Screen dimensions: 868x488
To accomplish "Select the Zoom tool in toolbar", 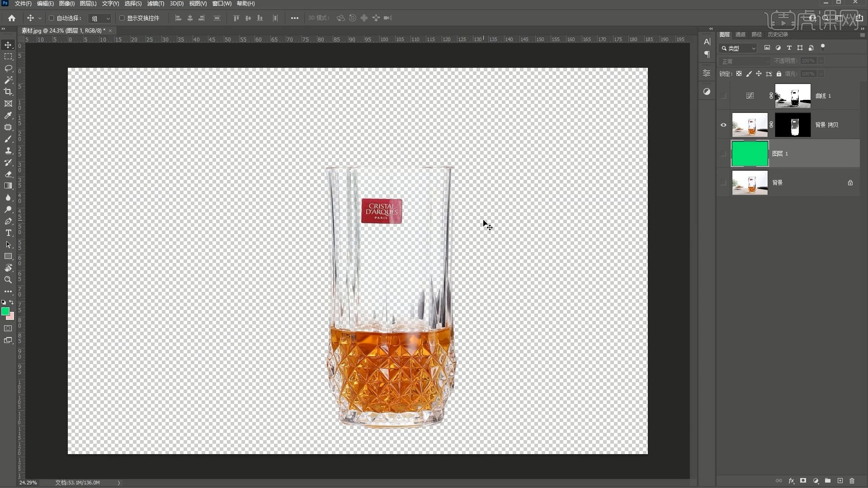I will [x=8, y=280].
